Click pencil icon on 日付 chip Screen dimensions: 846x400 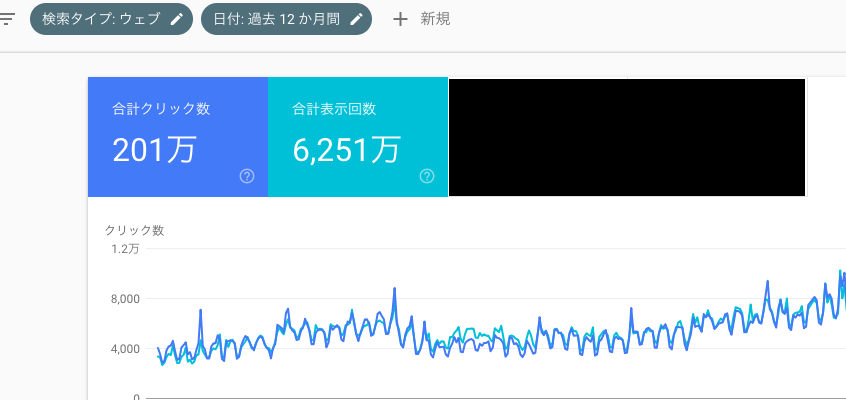tap(356, 19)
